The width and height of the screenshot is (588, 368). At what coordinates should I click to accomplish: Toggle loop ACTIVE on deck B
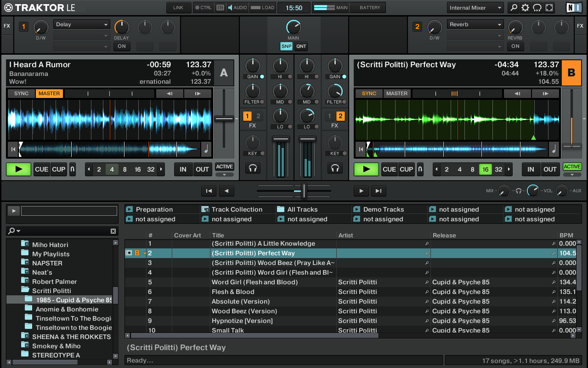click(x=572, y=167)
